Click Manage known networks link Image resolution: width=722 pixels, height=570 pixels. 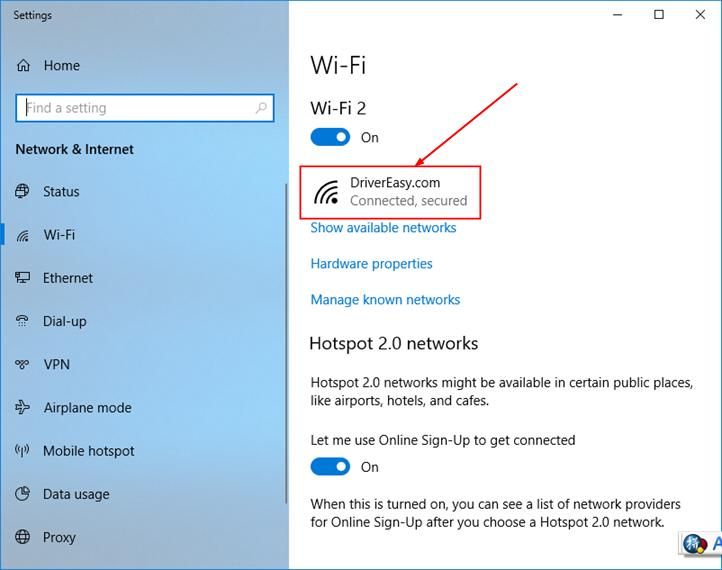[x=385, y=300]
